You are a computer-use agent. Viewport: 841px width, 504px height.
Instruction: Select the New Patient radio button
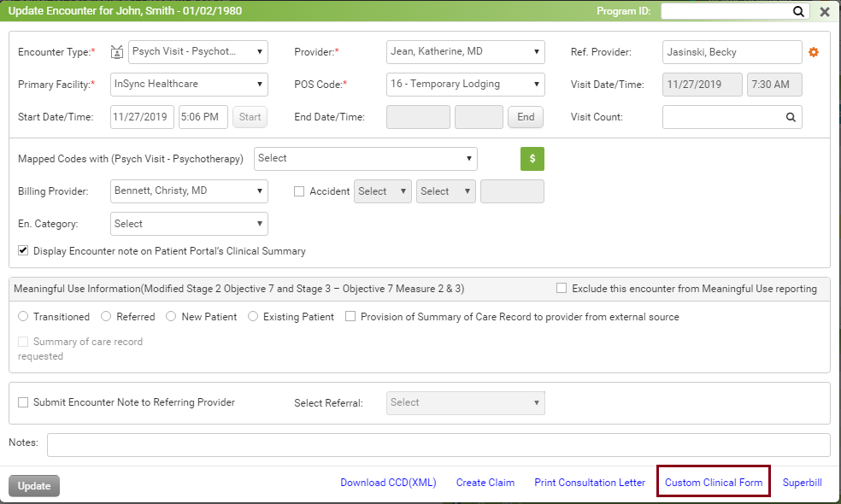tap(171, 317)
